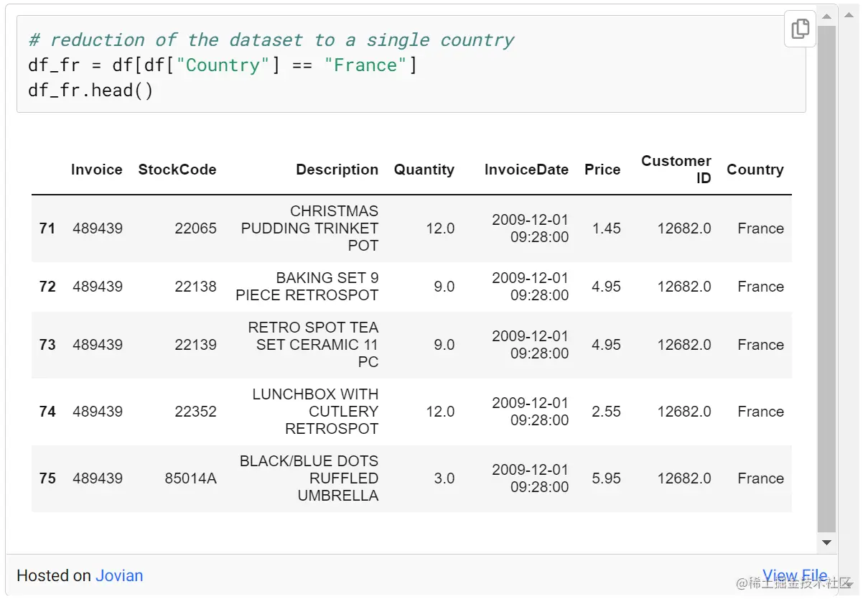This screenshot has width=868, height=607.
Task: Click customer ID 12682.0 in row 74
Action: click(684, 412)
